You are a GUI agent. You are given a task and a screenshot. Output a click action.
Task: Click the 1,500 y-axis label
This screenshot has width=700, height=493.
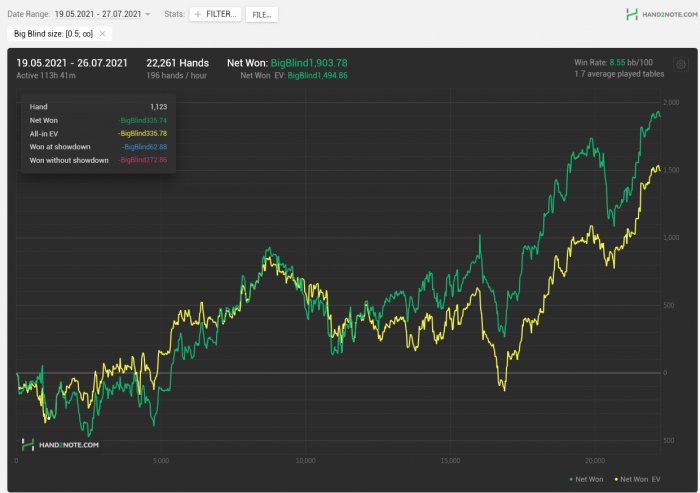point(671,170)
